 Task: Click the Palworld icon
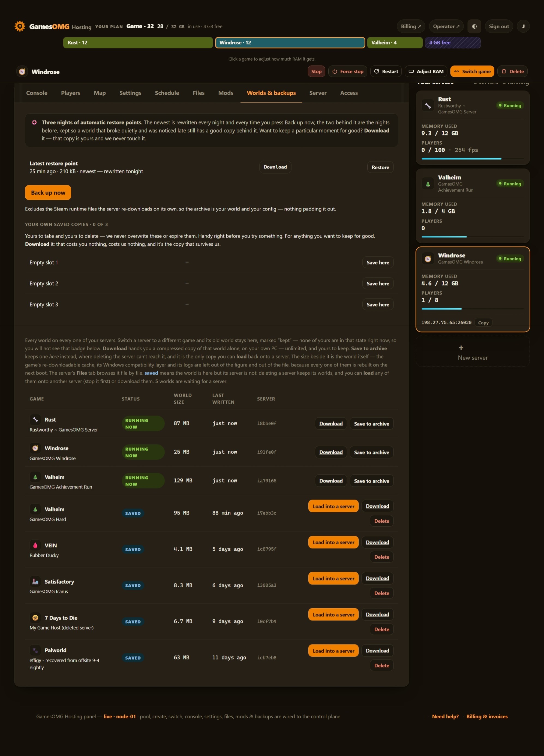coord(35,650)
